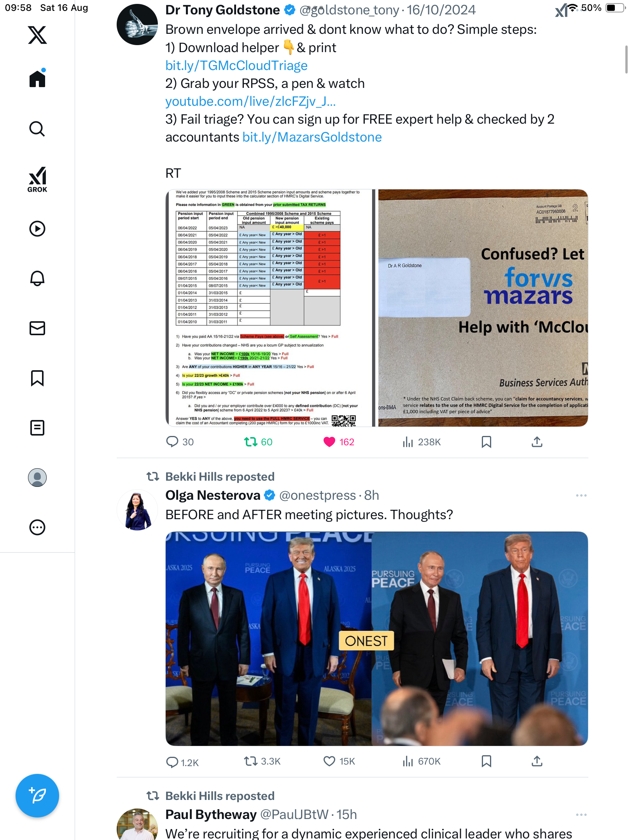630x840 pixels.
Task: Open Notifications bell icon
Action: click(x=37, y=278)
